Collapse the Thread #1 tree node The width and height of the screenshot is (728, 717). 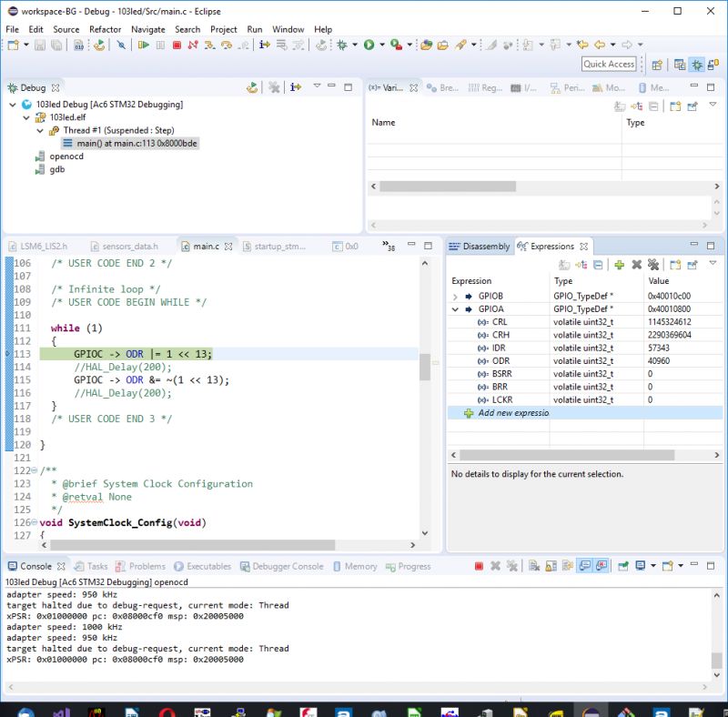coord(40,130)
